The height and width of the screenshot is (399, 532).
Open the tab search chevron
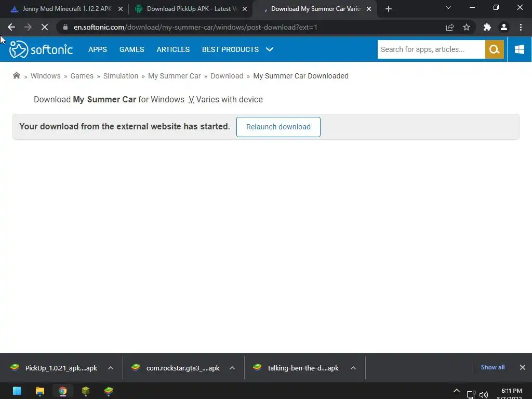[448, 7]
